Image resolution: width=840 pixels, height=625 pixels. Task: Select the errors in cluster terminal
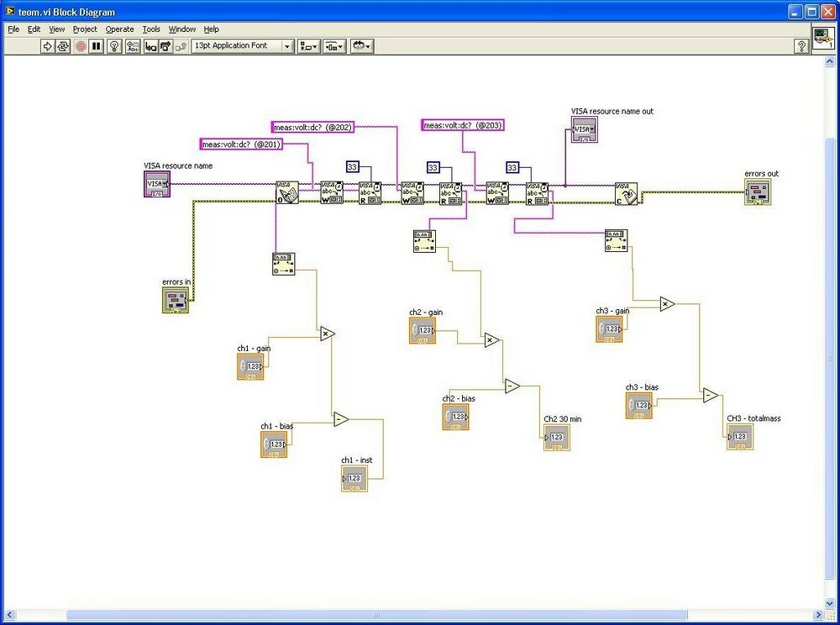click(175, 299)
